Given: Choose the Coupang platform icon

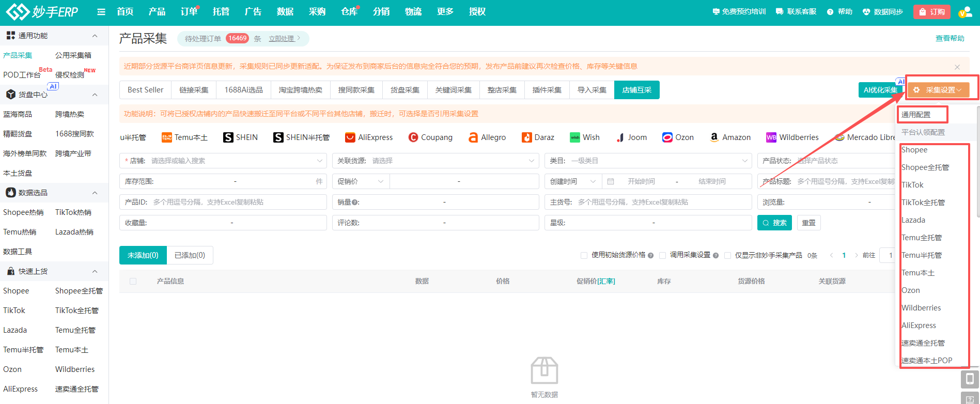Looking at the screenshot, I should click(413, 137).
